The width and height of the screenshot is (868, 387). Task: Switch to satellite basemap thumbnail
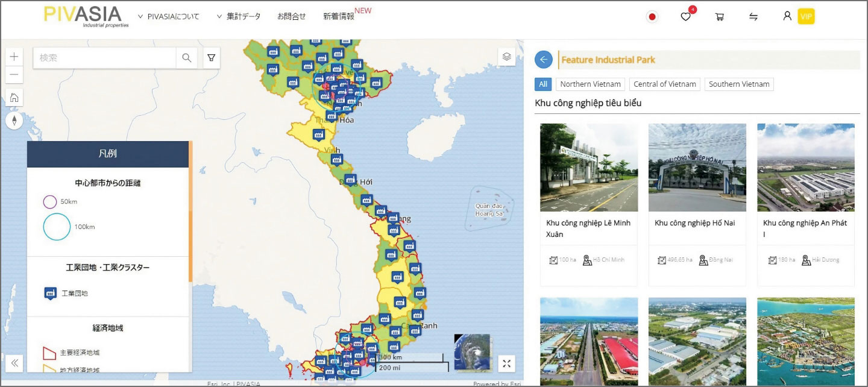472,351
